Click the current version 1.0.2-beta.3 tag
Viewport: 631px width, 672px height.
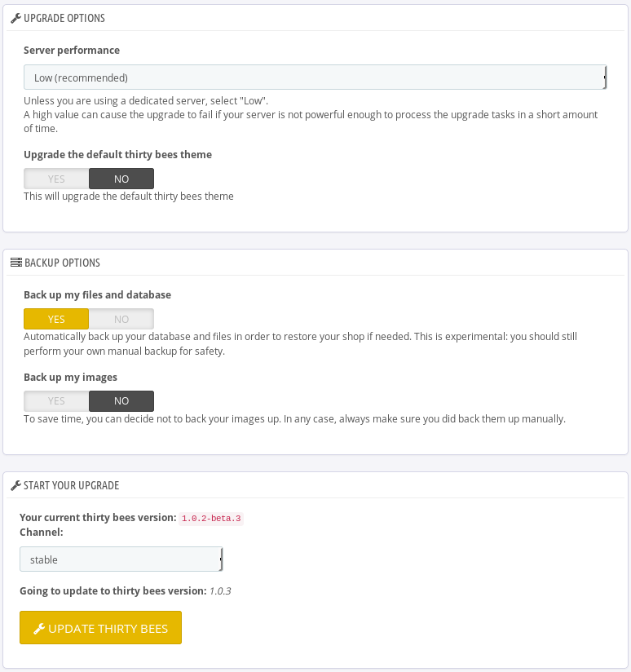[x=211, y=518]
